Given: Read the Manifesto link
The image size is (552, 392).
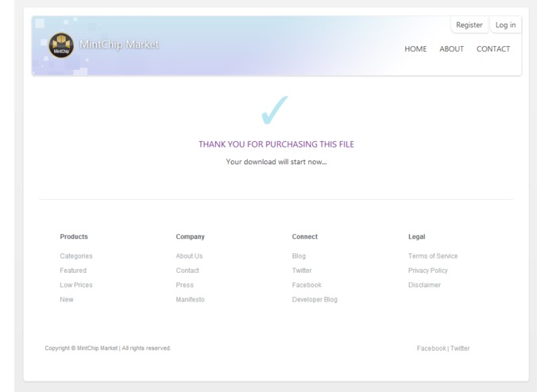Looking at the screenshot, I should [190, 299].
